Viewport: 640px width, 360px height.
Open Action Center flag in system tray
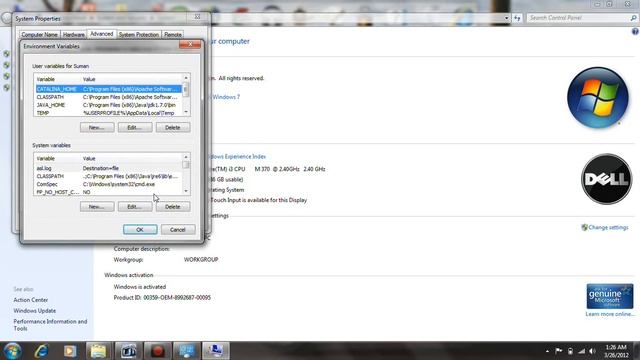click(x=558, y=351)
